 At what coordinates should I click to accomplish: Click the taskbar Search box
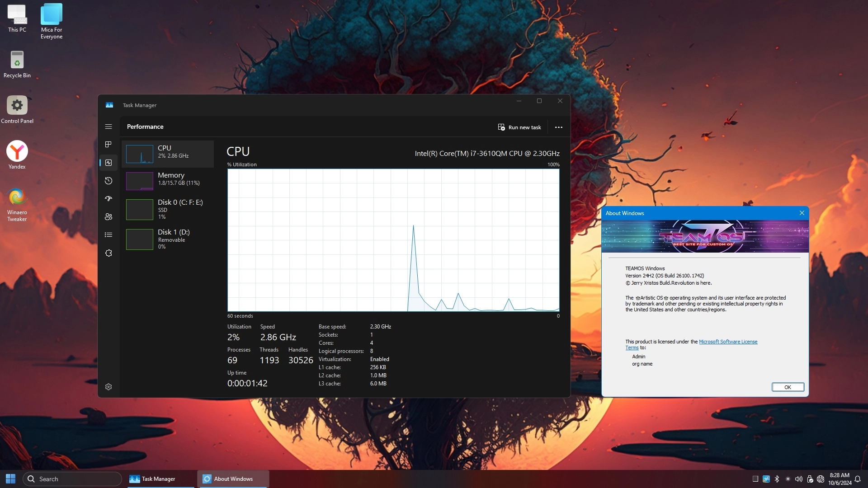coord(72,479)
